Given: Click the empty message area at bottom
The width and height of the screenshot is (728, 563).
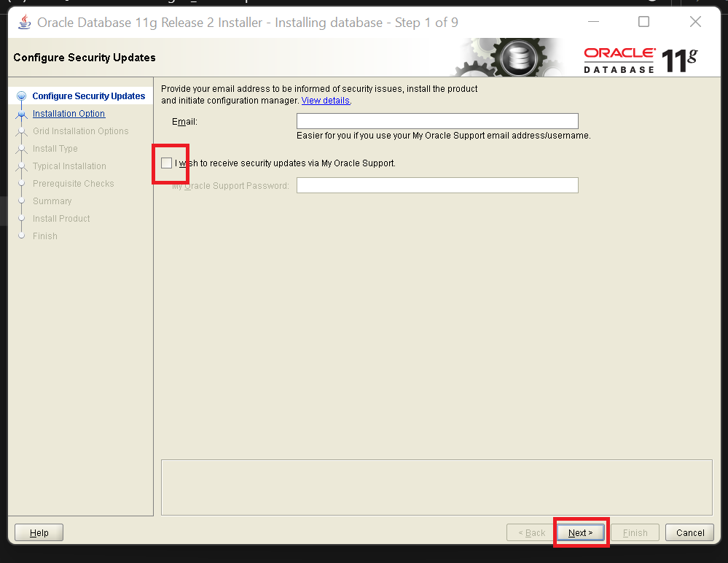Looking at the screenshot, I should coord(437,487).
